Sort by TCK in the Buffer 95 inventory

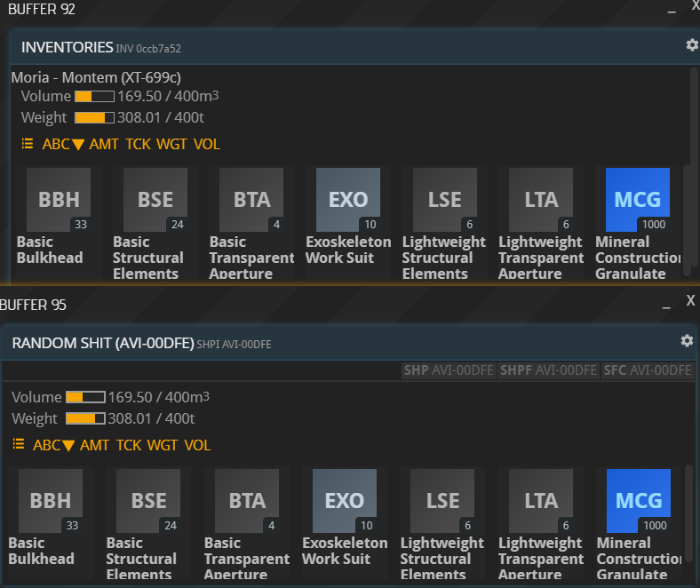(129, 445)
